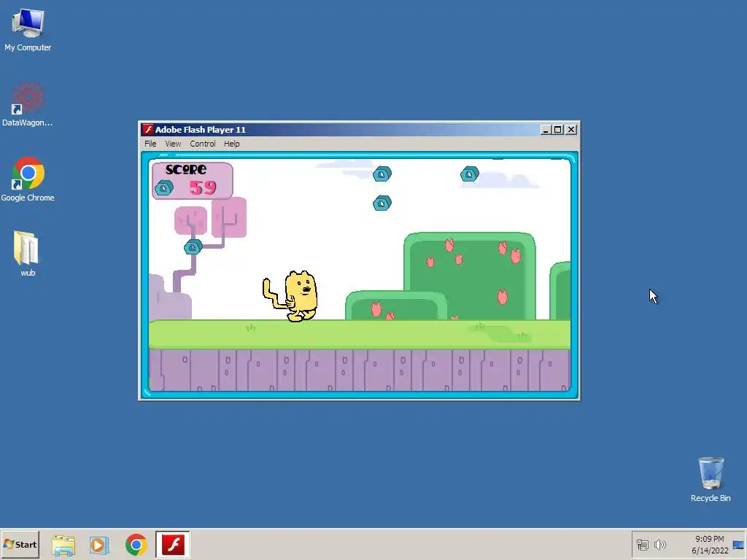Click the pink square tree top
The image size is (747, 560).
[228, 217]
